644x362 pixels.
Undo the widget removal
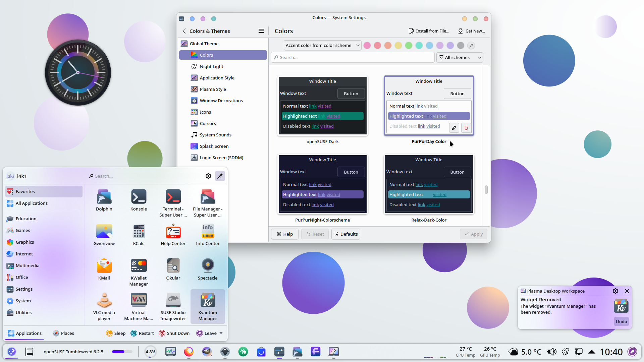[621, 321]
